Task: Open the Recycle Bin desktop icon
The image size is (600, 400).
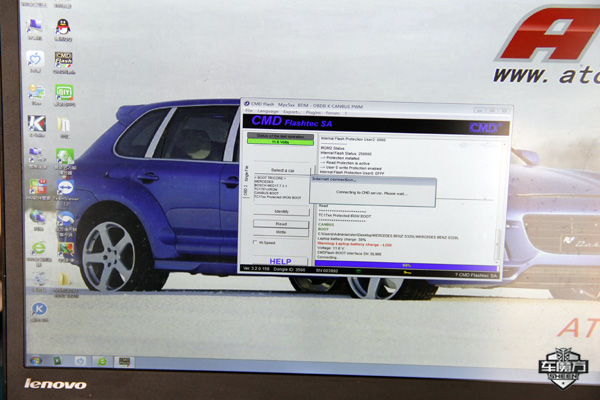Action: (x=39, y=281)
